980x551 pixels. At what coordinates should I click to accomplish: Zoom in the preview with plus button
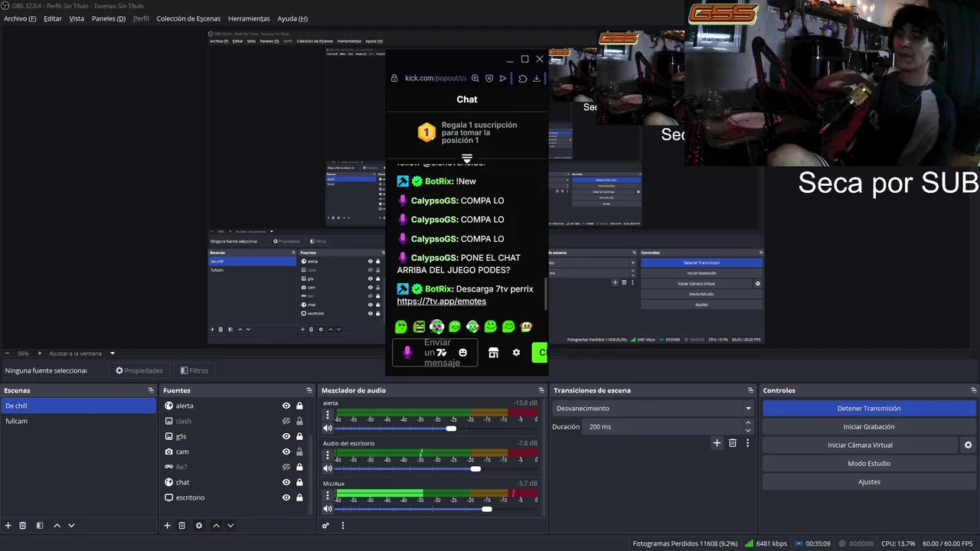coord(40,354)
